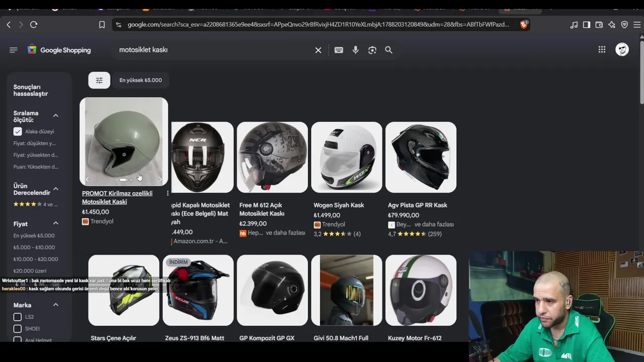The image size is (644, 362).
Task: Collapse the Marka filter section
Action: [x=56, y=305]
